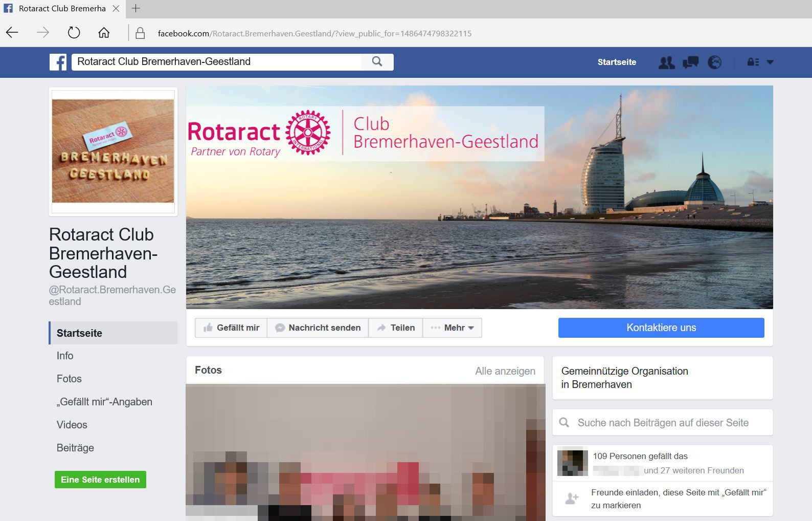Click the Kontaktiere uns button
The height and width of the screenshot is (521, 812).
pos(661,328)
